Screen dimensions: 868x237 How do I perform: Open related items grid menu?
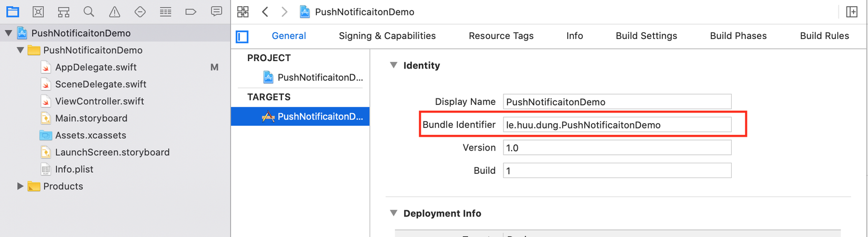[x=243, y=12]
